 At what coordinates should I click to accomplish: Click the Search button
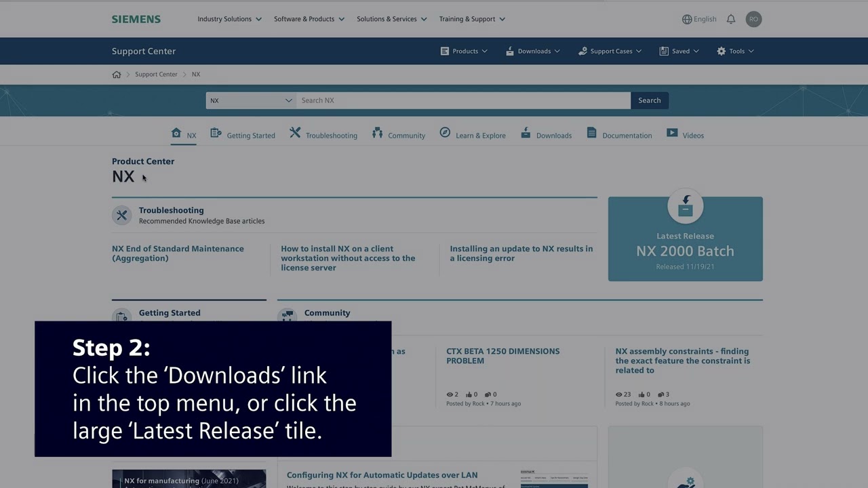(650, 100)
